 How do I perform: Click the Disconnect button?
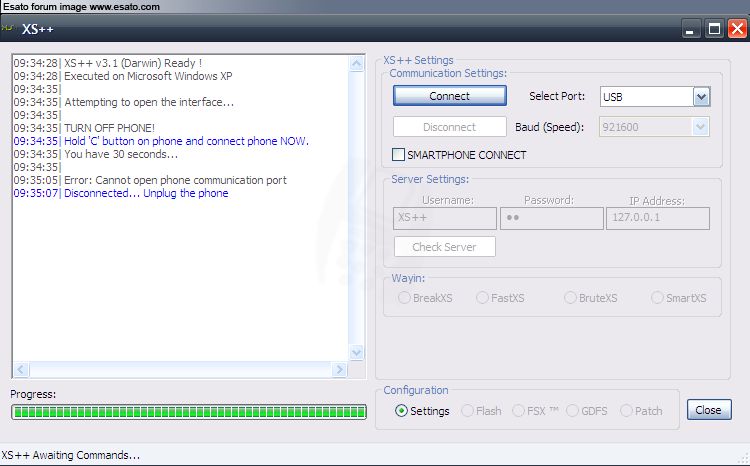[450, 127]
